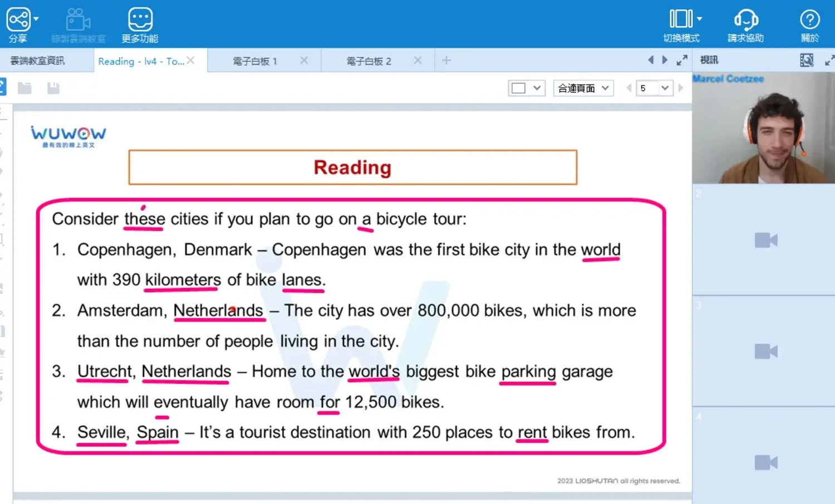Click the camera icon in video slot 2
Image resolution: width=835 pixels, height=504 pixels.
point(766,240)
